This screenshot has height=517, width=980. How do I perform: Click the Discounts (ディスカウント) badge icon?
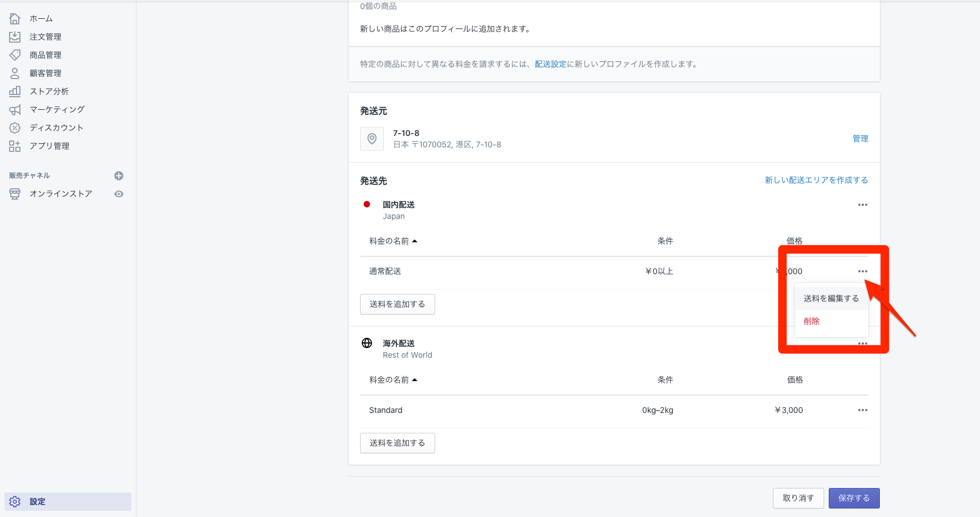tap(15, 128)
